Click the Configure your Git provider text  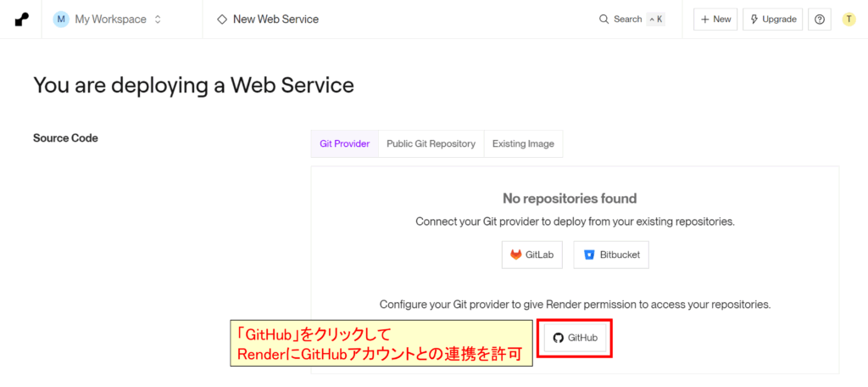pyautogui.click(x=576, y=305)
